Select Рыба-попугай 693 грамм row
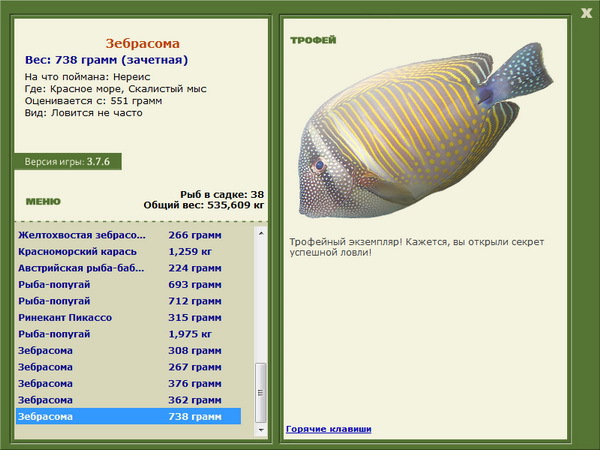This screenshot has width=600, height=450. click(x=129, y=285)
